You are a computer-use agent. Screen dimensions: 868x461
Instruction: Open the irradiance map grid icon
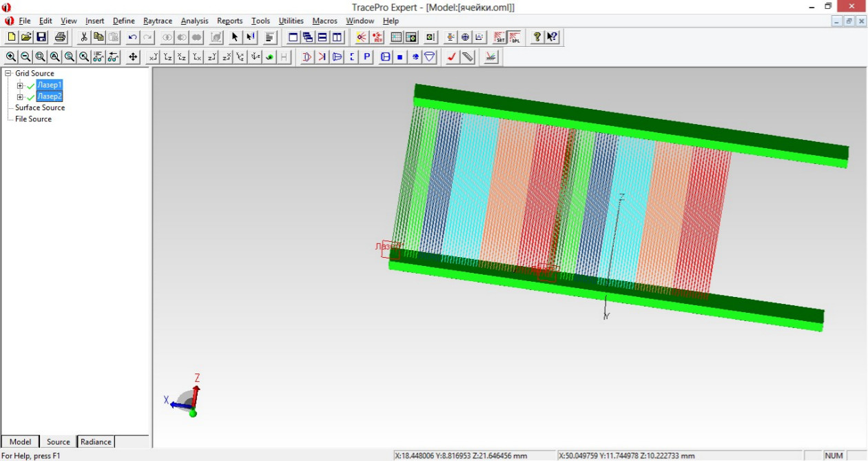point(396,37)
